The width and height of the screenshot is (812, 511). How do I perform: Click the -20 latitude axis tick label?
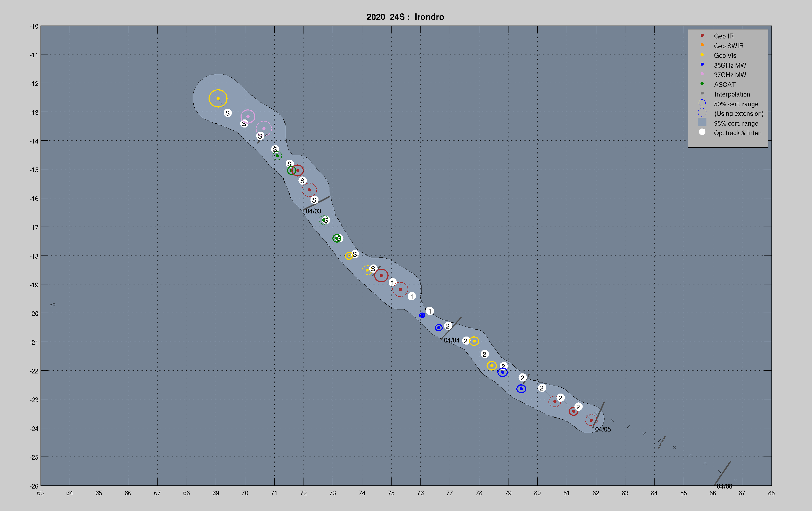click(34, 314)
